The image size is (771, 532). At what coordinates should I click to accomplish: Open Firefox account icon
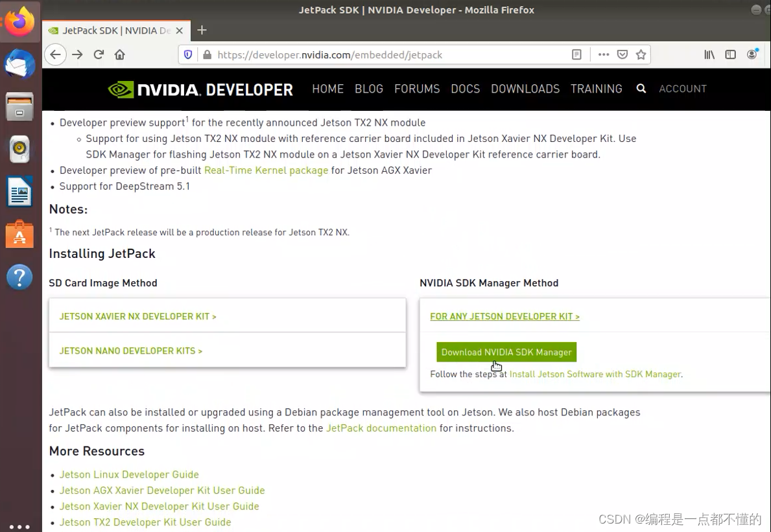point(752,54)
